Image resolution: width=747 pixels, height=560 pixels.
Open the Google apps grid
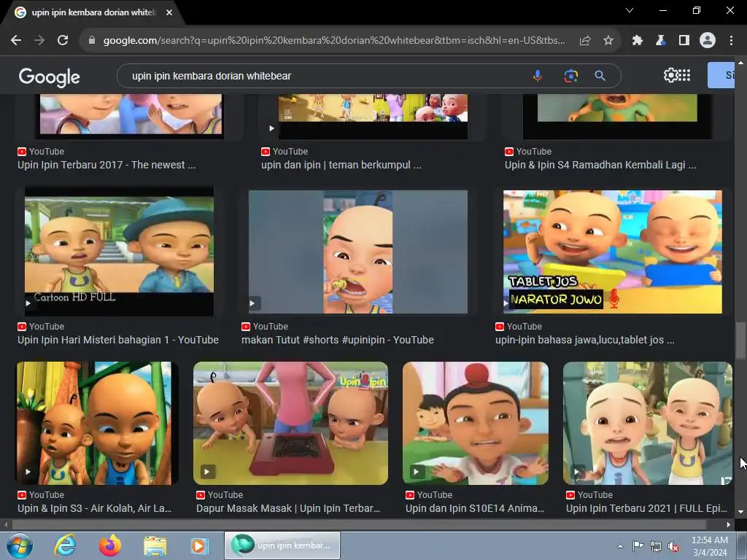[684, 75]
